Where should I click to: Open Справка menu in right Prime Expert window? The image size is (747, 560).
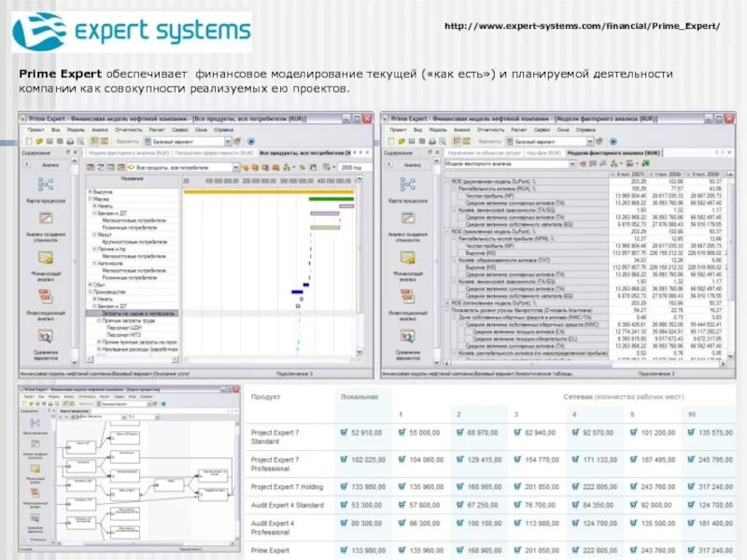[x=585, y=130]
